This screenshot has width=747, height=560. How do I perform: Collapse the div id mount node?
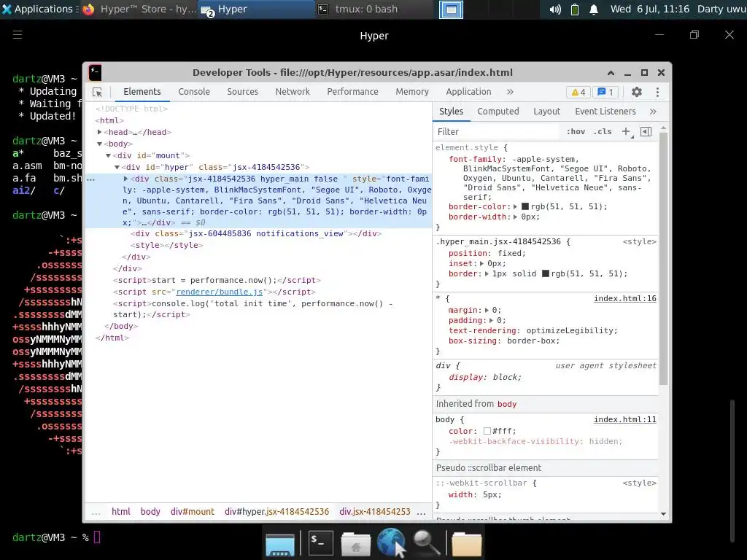(108, 156)
